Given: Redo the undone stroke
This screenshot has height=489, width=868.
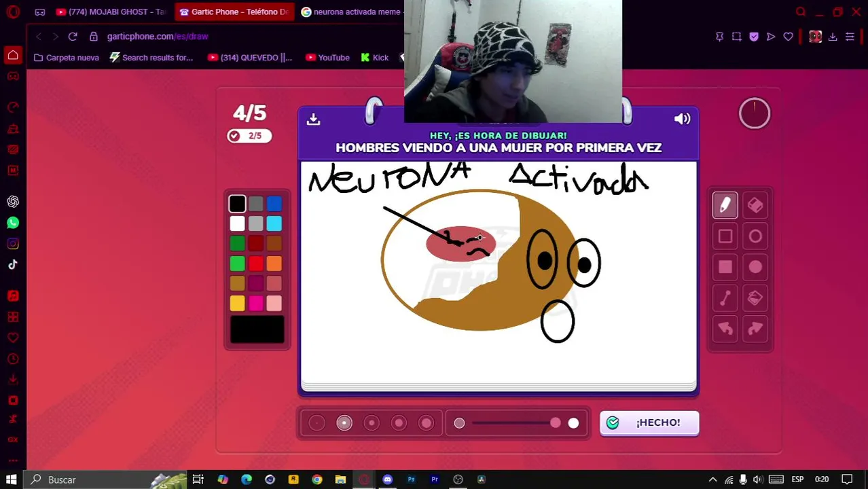Looking at the screenshot, I should [x=755, y=329].
